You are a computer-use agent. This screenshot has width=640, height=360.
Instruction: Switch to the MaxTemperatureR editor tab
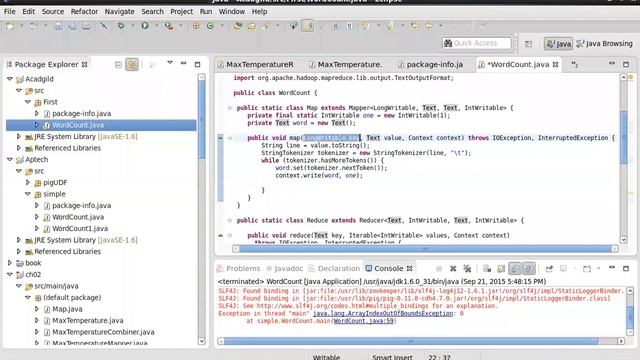[x=256, y=64]
